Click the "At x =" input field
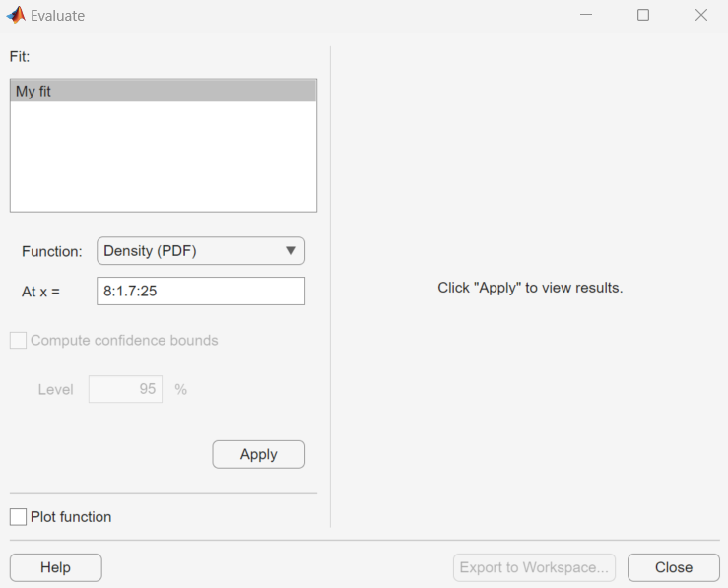The width and height of the screenshot is (728, 588). 201,291
